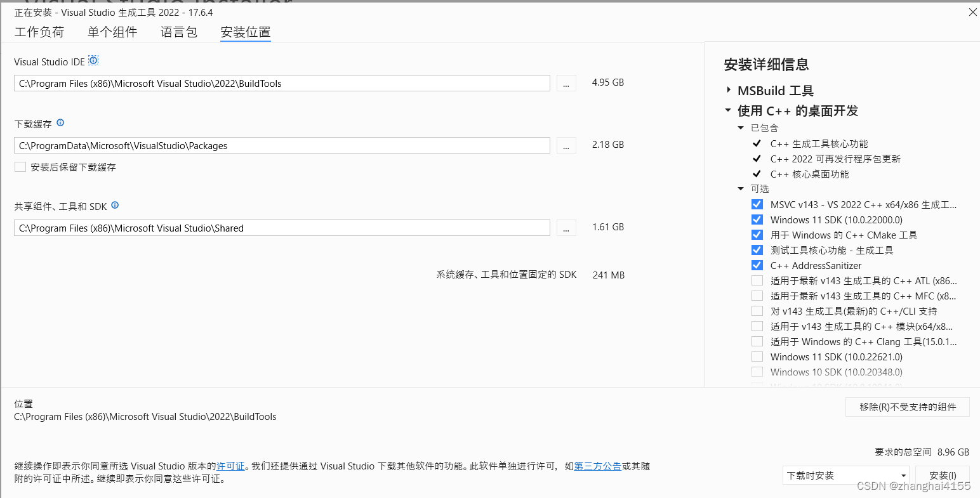Image resolution: width=980 pixels, height=498 pixels.
Task: Edit the Visual Studio IDE path field
Action: pos(282,83)
